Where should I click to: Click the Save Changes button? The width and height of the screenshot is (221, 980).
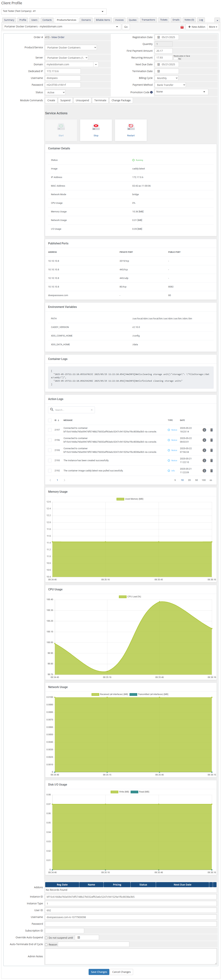[99, 972]
